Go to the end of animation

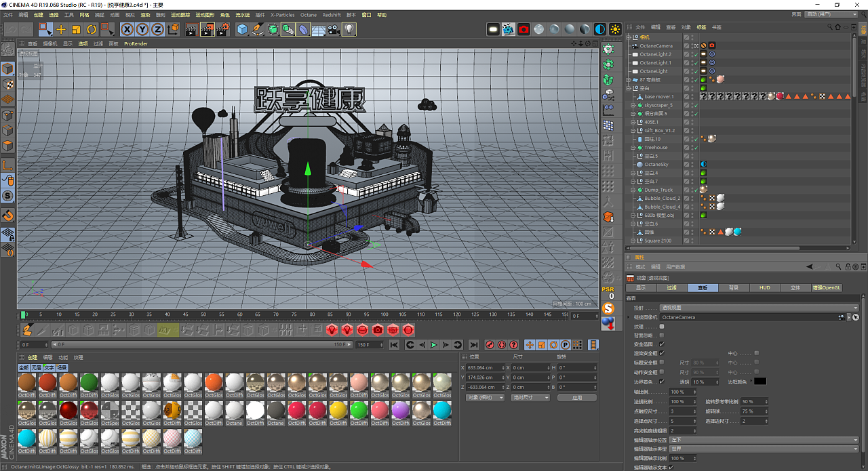click(474, 345)
